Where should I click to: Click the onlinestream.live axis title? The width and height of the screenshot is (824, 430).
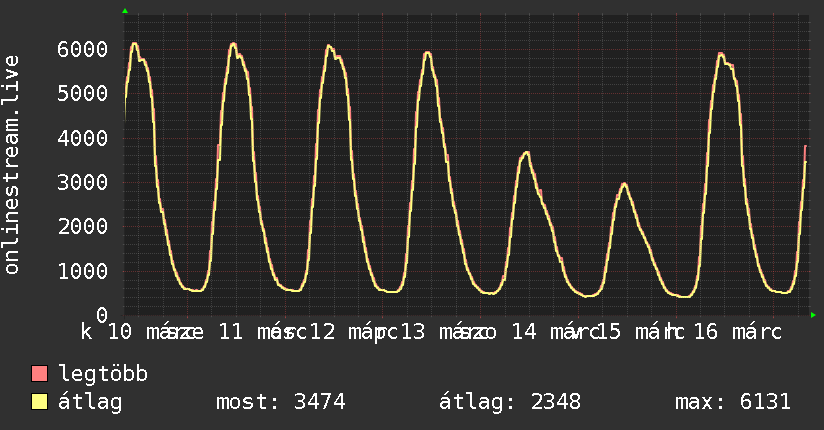coord(12,165)
